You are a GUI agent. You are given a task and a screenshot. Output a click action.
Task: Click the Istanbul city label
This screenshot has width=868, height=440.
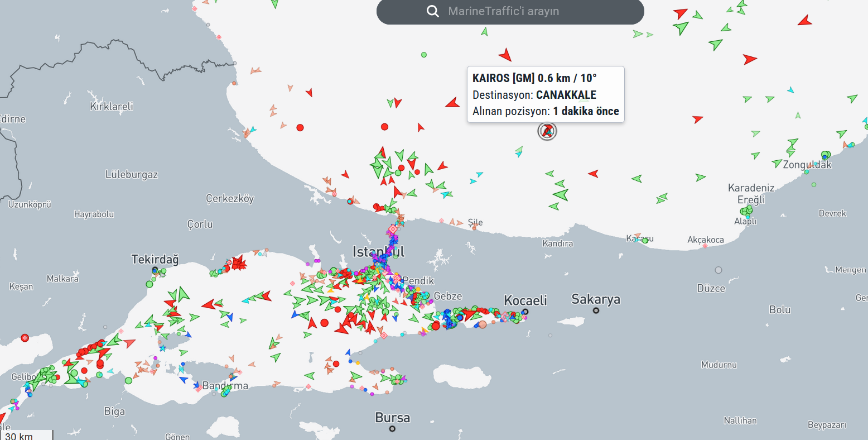(x=378, y=252)
